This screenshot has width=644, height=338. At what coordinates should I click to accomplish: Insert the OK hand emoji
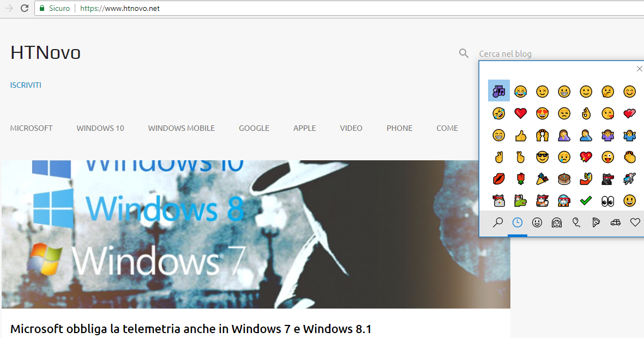586,113
